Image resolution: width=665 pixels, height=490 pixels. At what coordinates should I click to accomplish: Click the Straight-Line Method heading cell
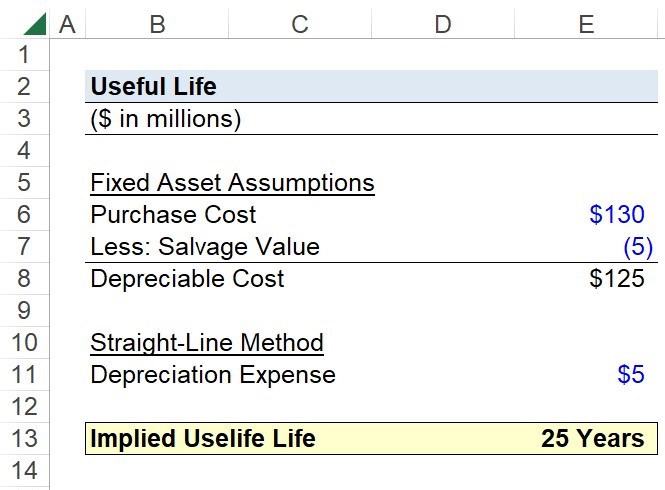[x=207, y=343]
